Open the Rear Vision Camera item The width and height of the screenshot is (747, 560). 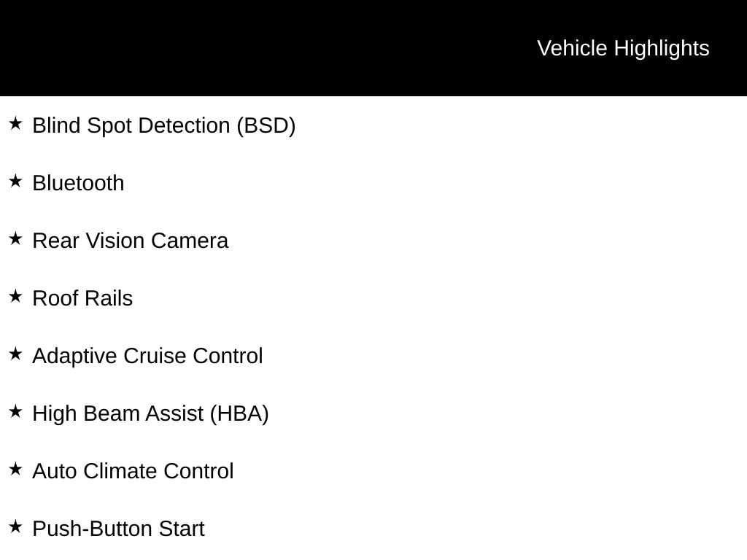(130, 241)
